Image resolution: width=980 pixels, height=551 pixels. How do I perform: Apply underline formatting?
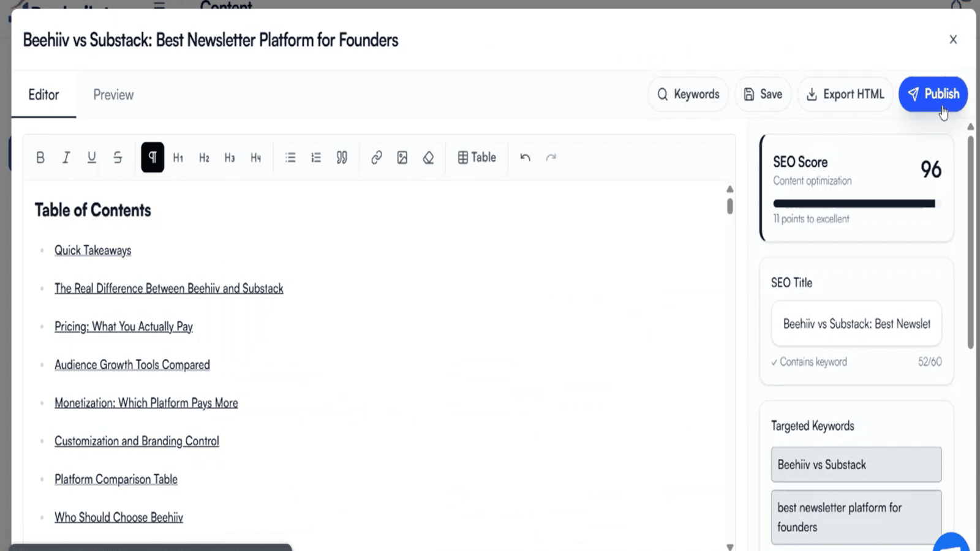coord(92,157)
